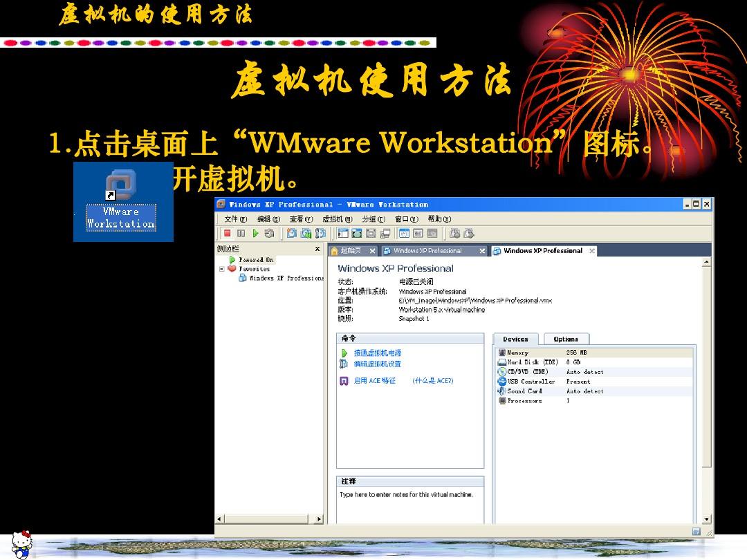
Task: Click into the 注释 notes text field
Action: [410, 505]
